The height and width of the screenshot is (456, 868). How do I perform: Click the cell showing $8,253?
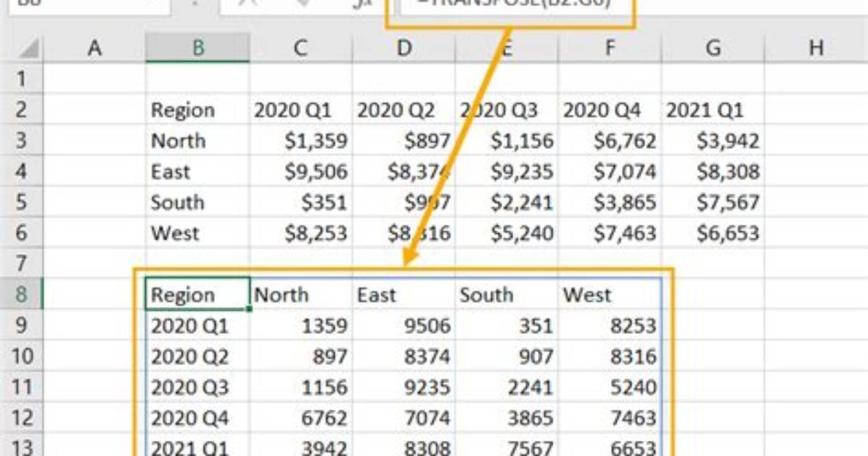300,232
